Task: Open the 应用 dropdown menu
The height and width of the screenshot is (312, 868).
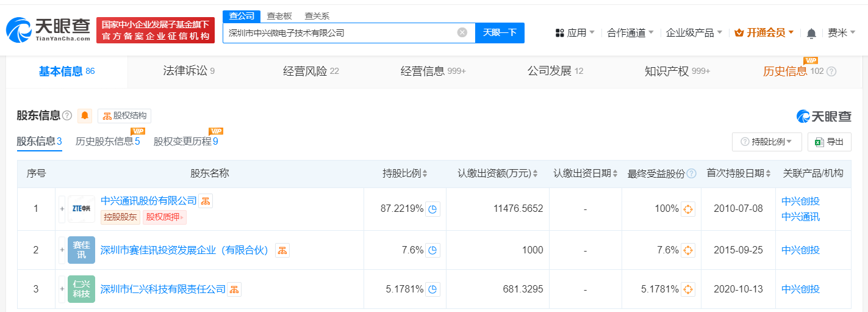Action: click(575, 33)
